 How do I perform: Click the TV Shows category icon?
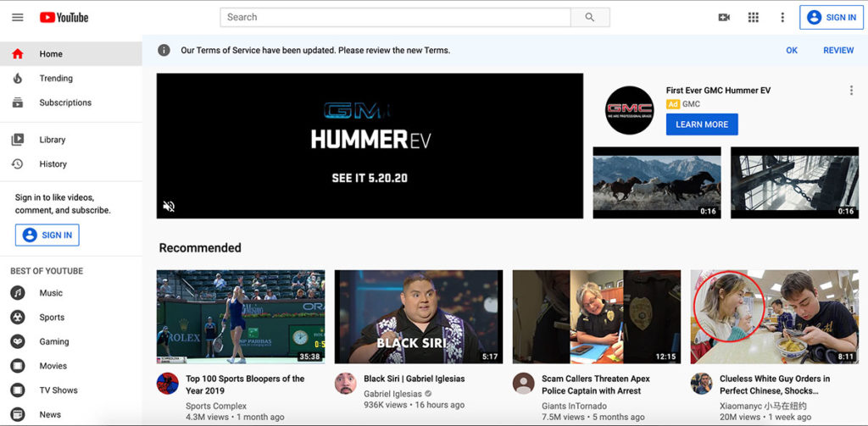point(18,390)
